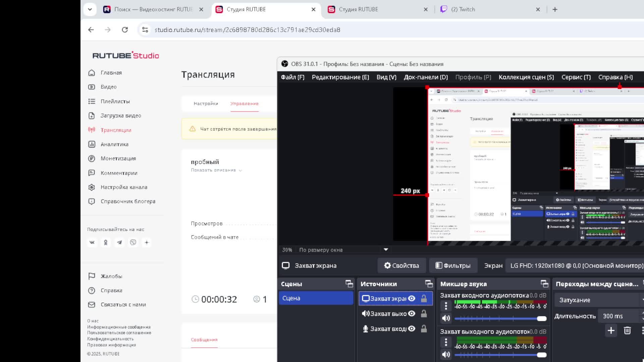This screenshot has width=644, height=362.
Task: Click the VK social icon
Action: pos(92,242)
